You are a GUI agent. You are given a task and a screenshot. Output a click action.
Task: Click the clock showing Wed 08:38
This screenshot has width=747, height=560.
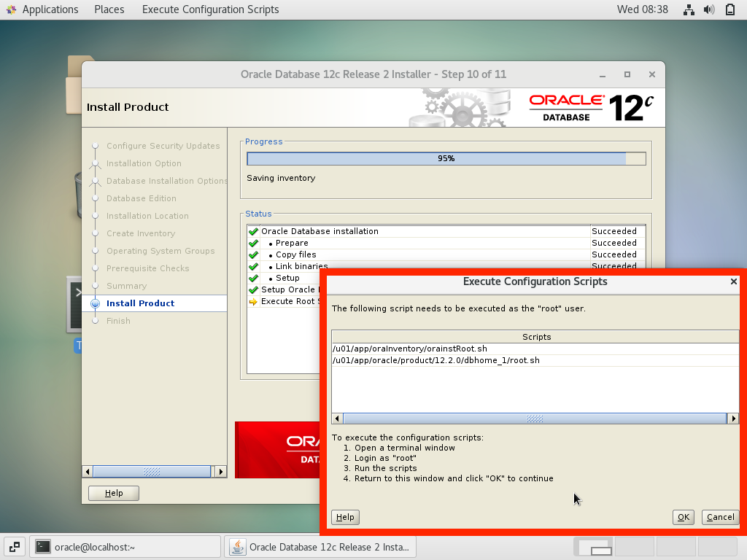click(642, 9)
